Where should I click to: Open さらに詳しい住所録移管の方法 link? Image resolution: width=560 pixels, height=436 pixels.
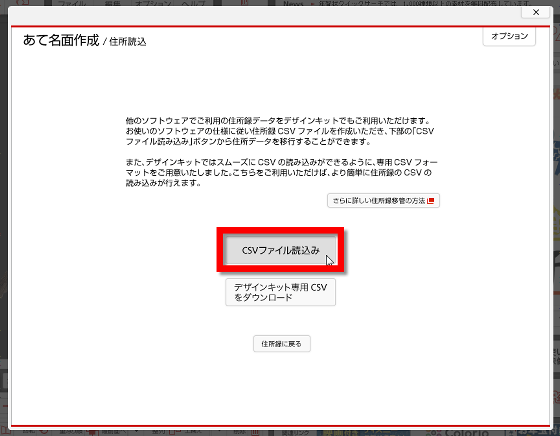point(383,201)
